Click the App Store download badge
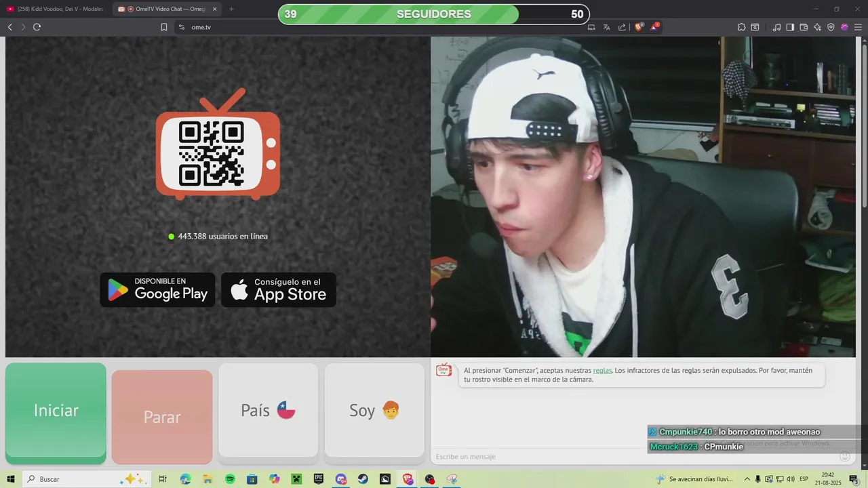This screenshot has width=868, height=488. pyautogui.click(x=279, y=290)
